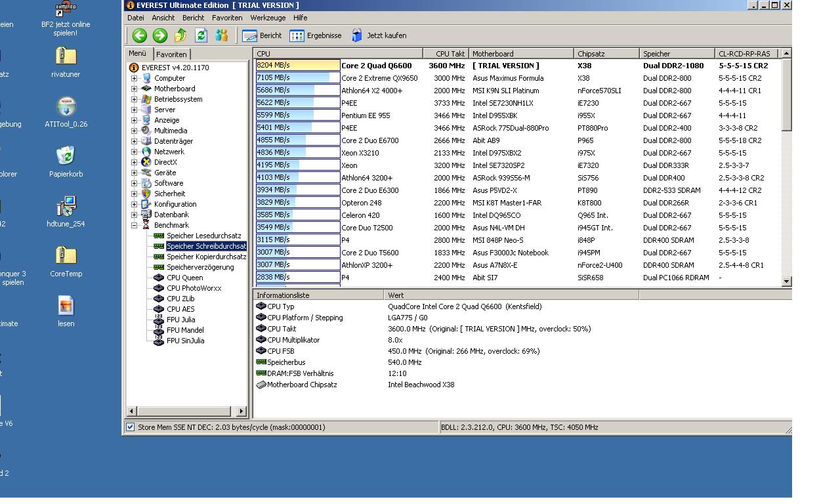Image resolution: width=840 pixels, height=504 pixels.
Task: Click the green Back arrow toolbar icon
Action: (x=139, y=35)
